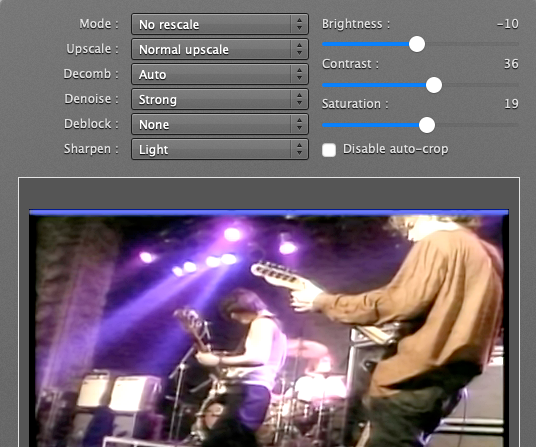
Task: Click the Upscale dropdown stepper arrows
Action: 299,49
